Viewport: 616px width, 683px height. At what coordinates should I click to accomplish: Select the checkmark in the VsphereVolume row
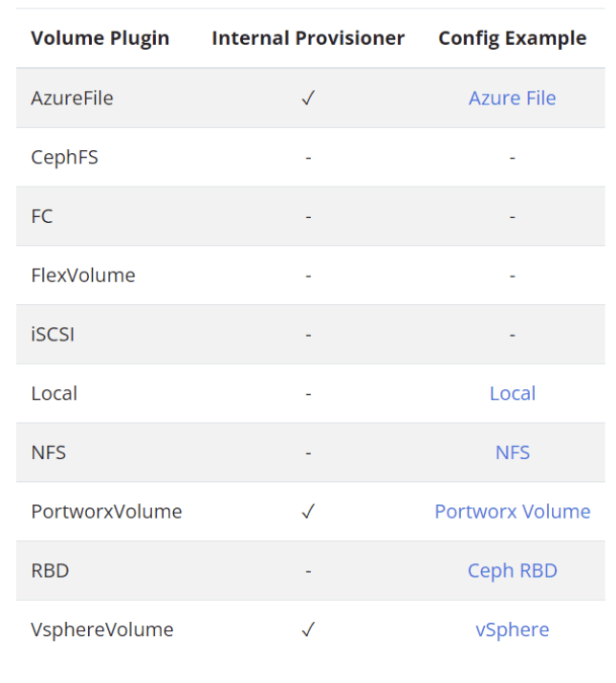point(308,630)
